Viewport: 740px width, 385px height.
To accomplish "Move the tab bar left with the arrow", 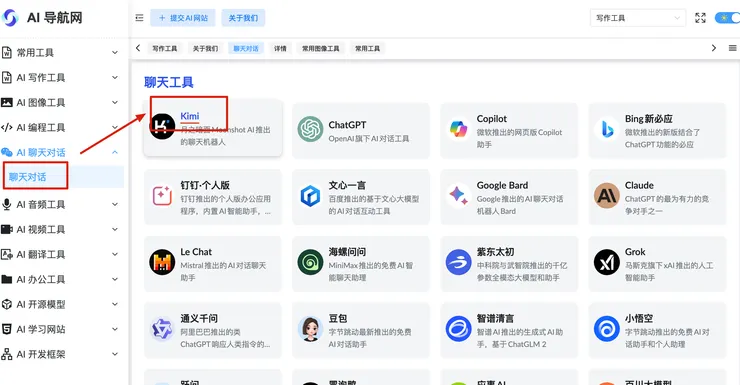I will (x=138, y=48).
